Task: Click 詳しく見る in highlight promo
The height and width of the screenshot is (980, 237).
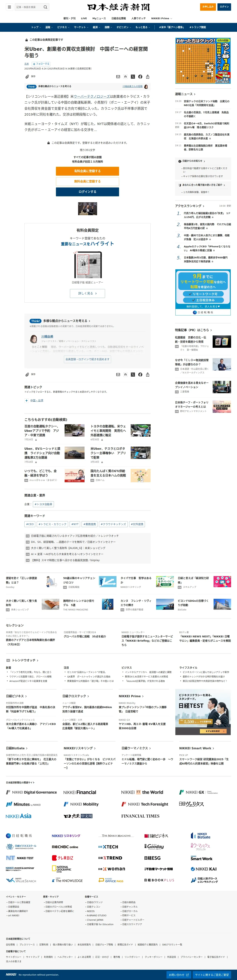Action: [x=87, y=293]
